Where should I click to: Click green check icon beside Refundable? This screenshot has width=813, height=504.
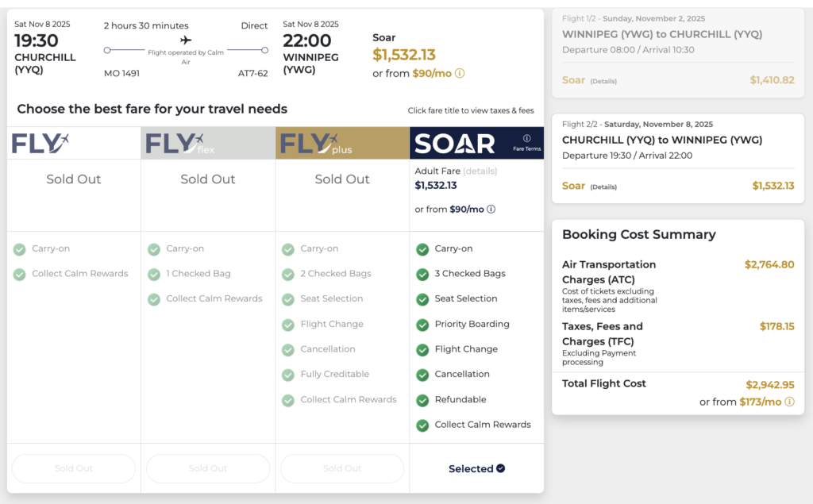[x=422, y=399]
